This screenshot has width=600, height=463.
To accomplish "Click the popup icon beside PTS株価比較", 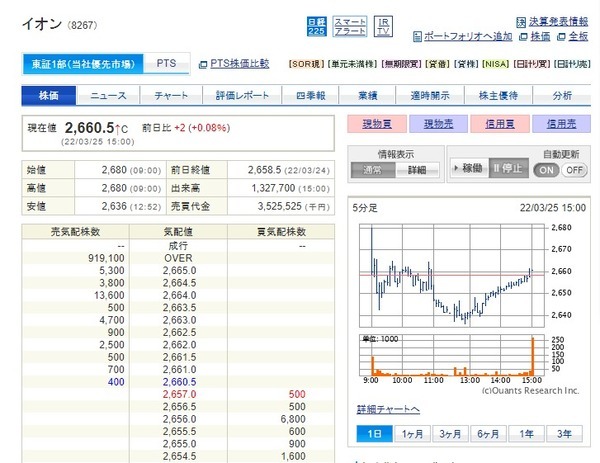I will coord(203,65).
